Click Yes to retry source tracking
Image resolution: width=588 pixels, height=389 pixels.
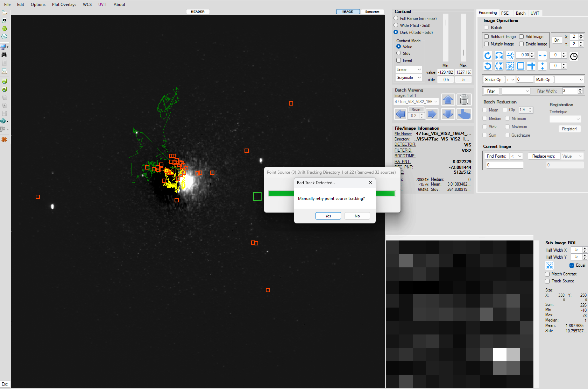coord(328,216)
